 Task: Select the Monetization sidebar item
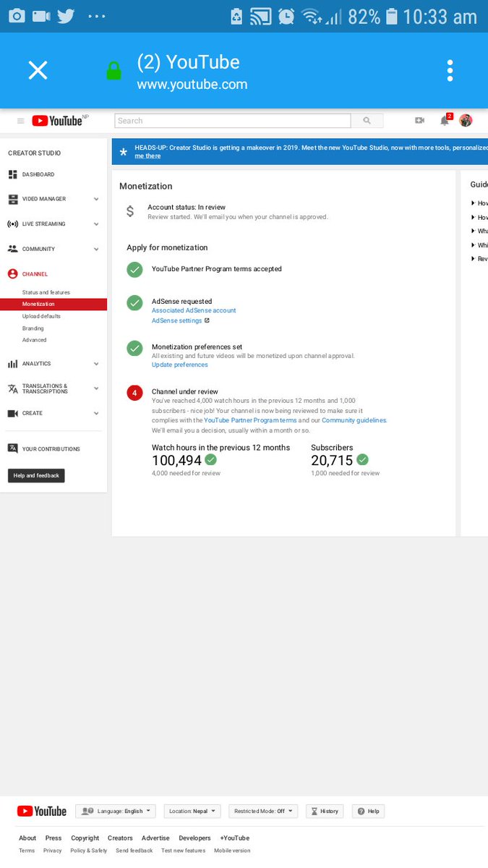tap(53, 305)
